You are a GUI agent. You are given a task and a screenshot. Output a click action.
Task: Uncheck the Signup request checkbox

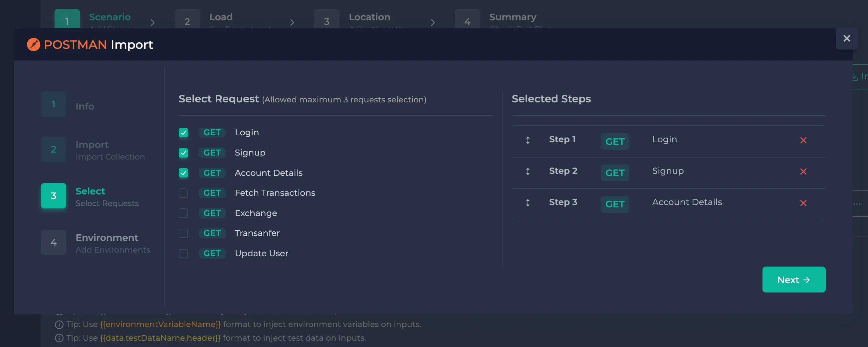click(x=183, y=153)
